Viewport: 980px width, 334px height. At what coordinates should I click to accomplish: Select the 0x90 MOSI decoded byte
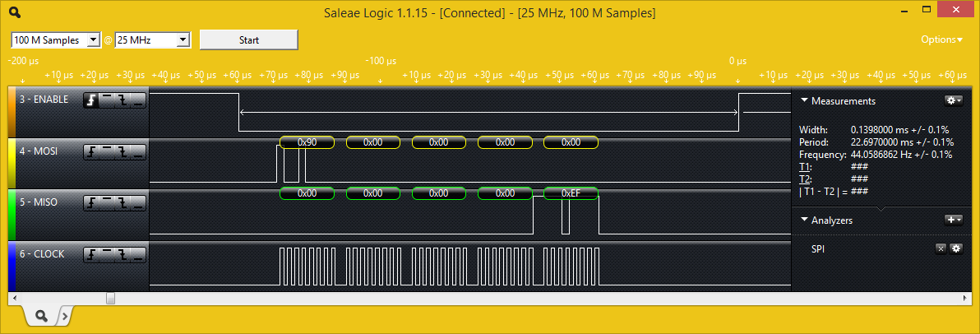point(307,142)
